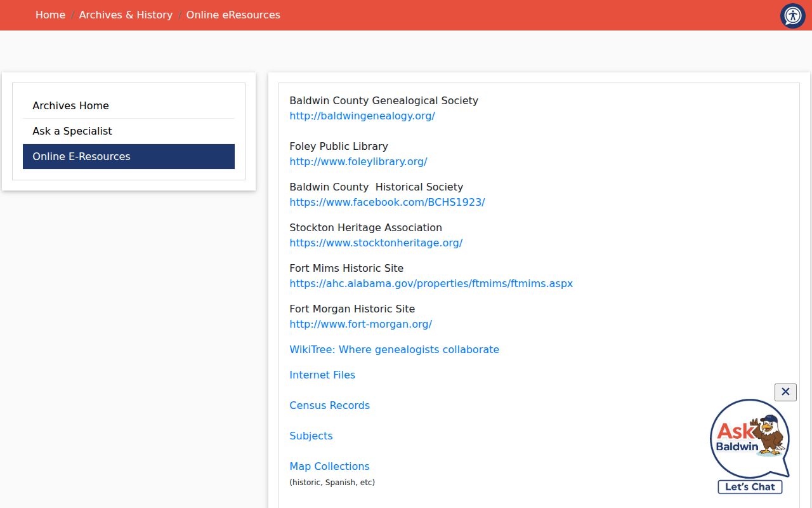Click Online eResources breadcrumb

click(x=233, y=15)
